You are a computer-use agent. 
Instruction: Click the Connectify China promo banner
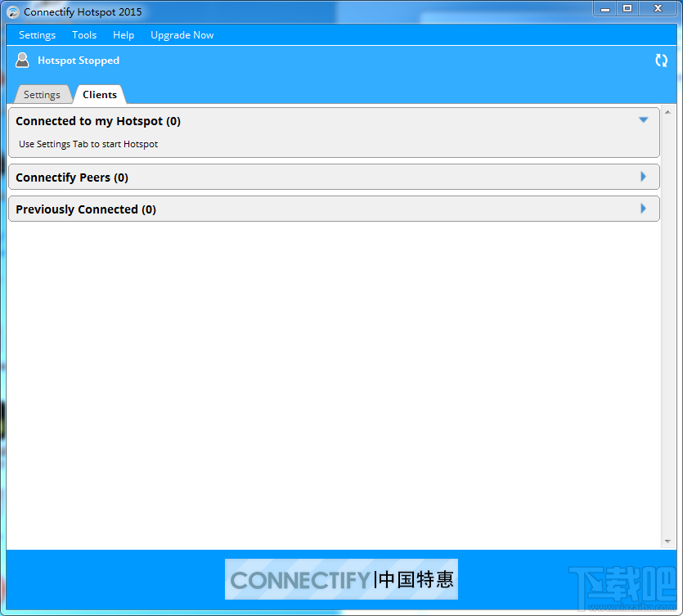click(341, 579)
